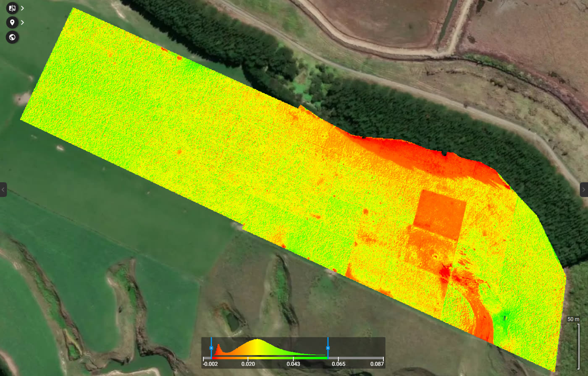The height and width of the screenshot is (376, 588).
Task: Click the maximum histogram range handle
Action: (x=328, y=348)
